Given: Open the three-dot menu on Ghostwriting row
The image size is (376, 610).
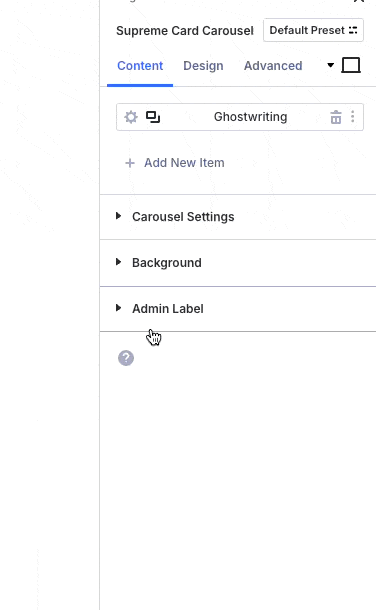Looking at the screenshot, I should (353, 117).
